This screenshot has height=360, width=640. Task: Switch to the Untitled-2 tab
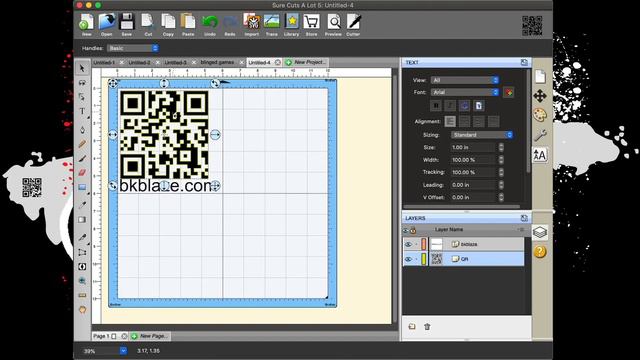[140, 62]
